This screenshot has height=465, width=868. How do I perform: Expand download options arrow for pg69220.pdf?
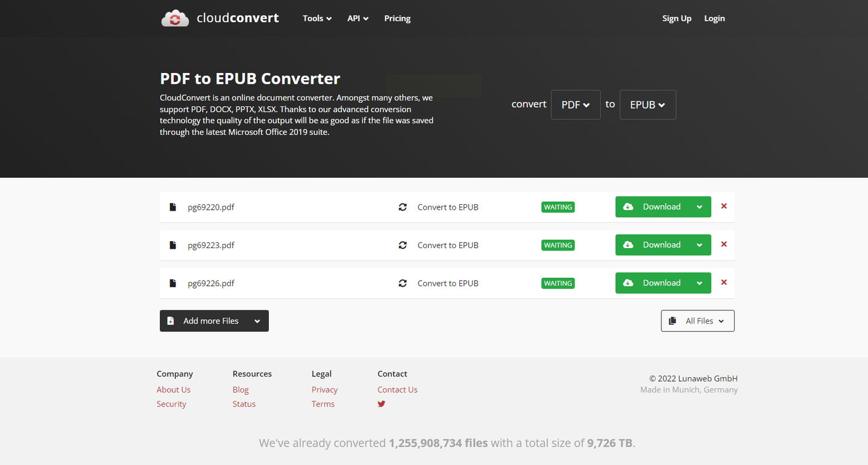700,207
